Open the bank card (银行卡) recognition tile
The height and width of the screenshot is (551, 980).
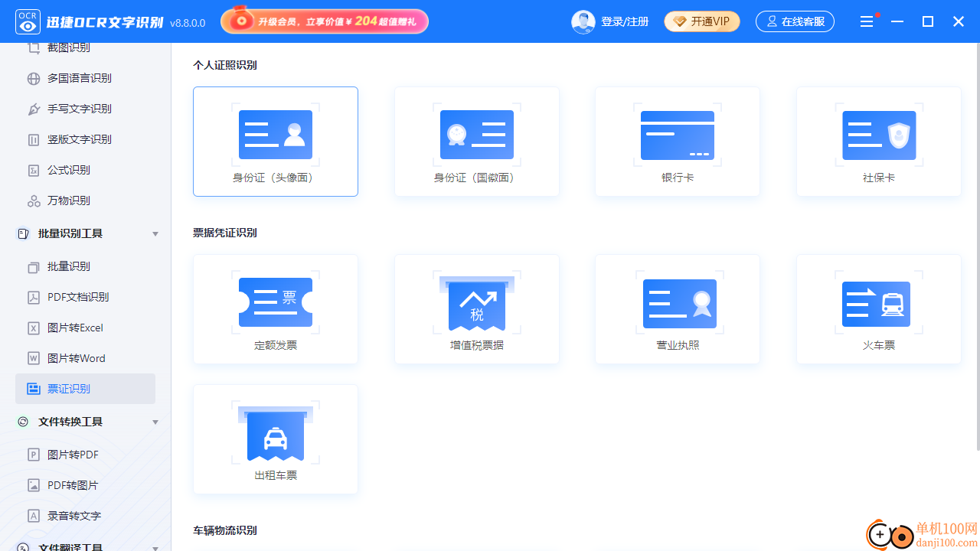point(678,142)
